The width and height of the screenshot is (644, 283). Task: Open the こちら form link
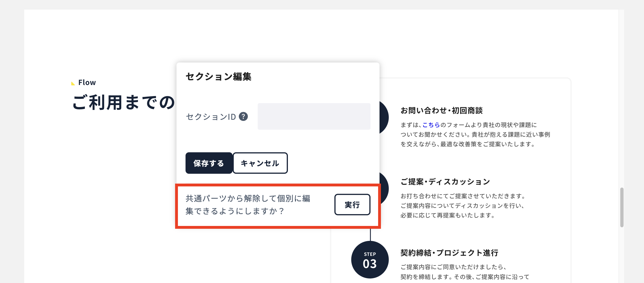tap(431, 125)
